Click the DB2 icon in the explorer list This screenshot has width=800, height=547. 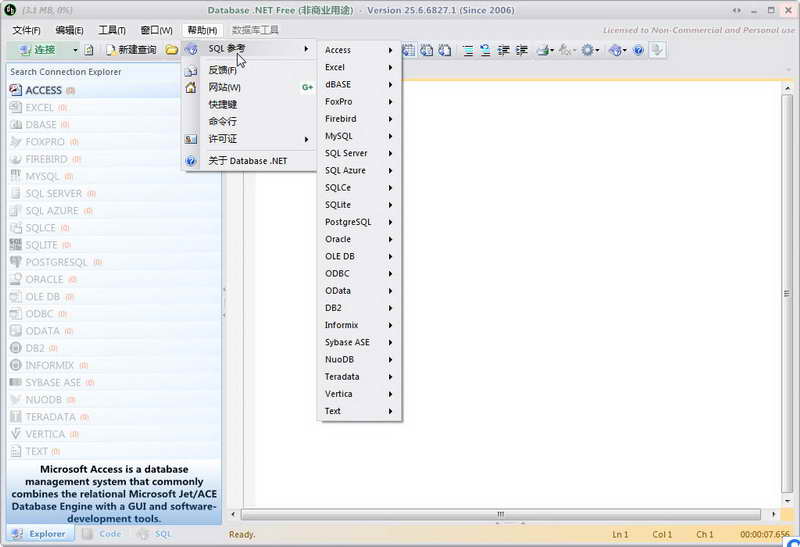(16, 349)
